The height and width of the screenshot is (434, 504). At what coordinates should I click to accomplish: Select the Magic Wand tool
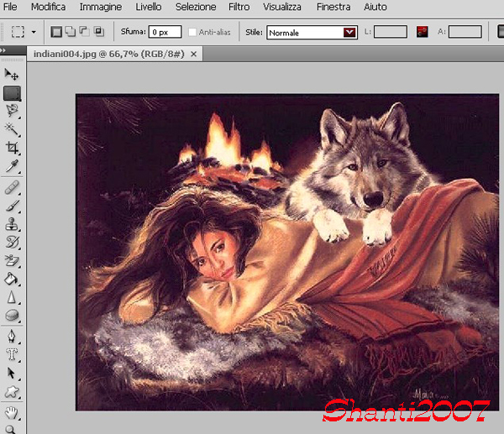pyautogui.click(x=12, y=129)
